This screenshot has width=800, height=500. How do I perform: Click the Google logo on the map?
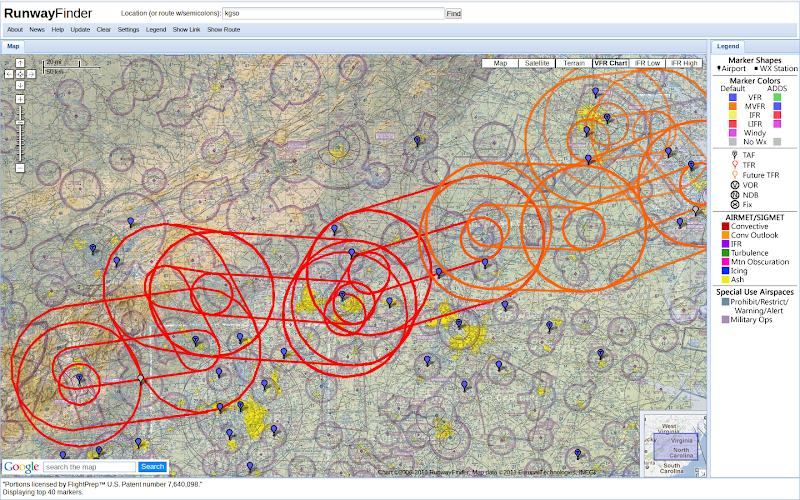pos(21,467)
